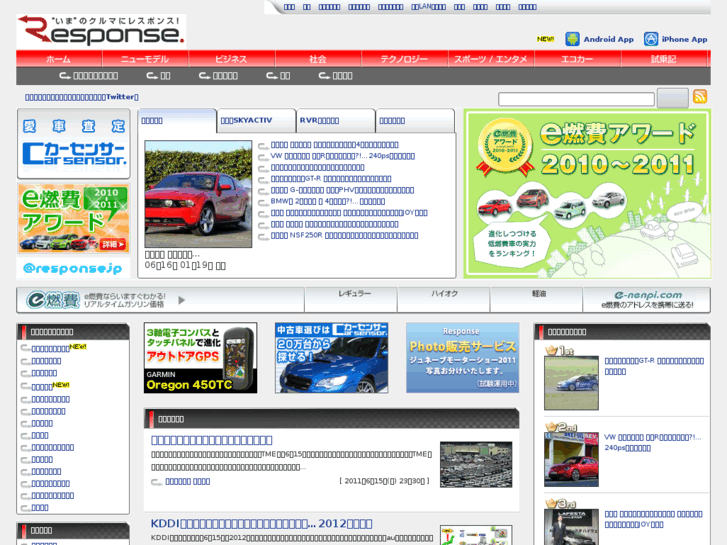Open the エコカー navigation tab
The height and width of the screenshot is (545, 727).
click(577, 59)
